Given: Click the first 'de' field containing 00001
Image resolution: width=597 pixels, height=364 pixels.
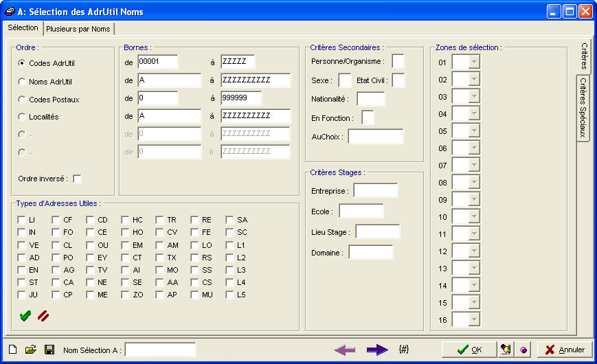Looking at the screenshot, I should (x=158, y=61).
